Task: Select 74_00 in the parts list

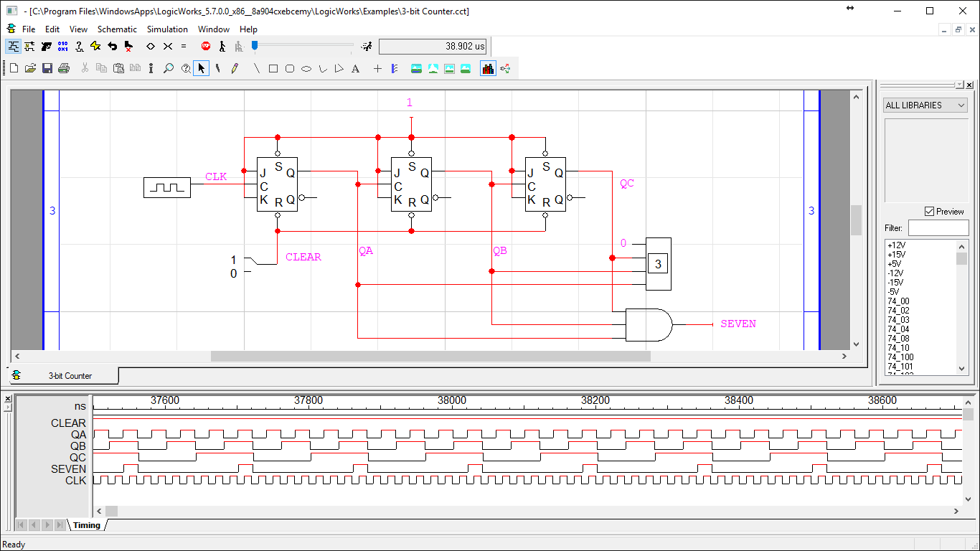Action: click(x=898, y=301)
